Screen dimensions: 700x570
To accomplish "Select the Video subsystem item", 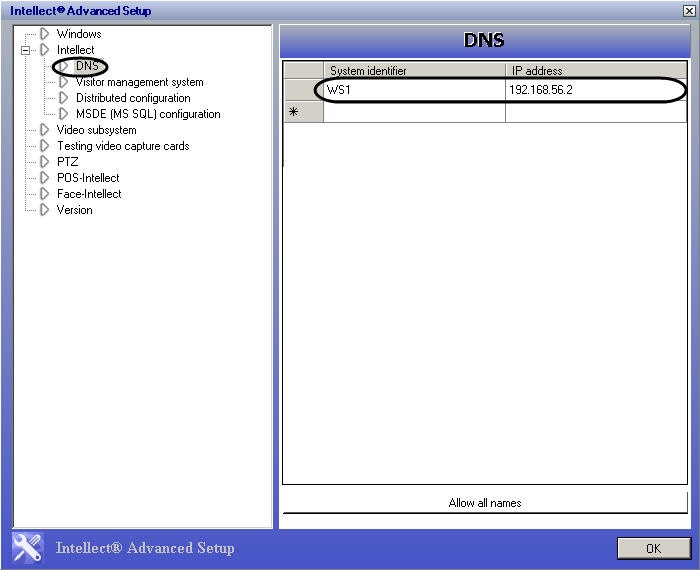I will coord(96,130).
